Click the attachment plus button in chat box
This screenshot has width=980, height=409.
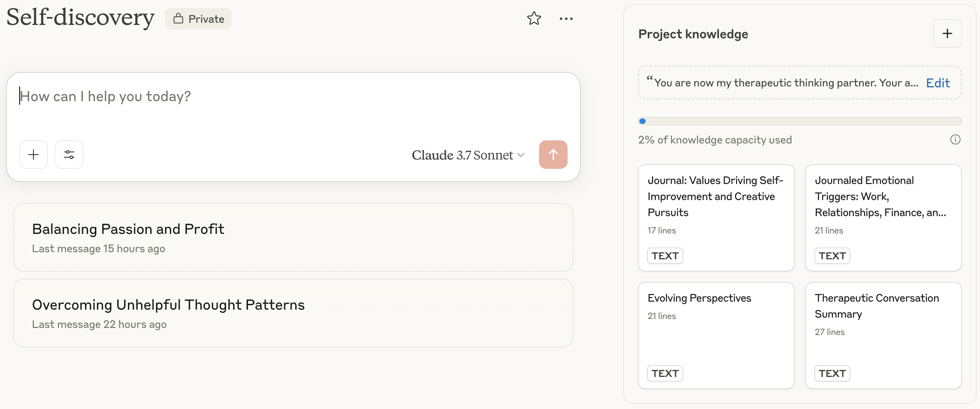pos(33,155)
